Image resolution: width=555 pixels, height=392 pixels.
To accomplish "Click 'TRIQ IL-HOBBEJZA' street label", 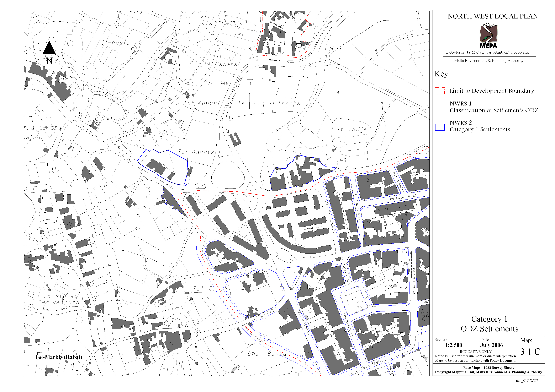I will click(x=348, y=325).
